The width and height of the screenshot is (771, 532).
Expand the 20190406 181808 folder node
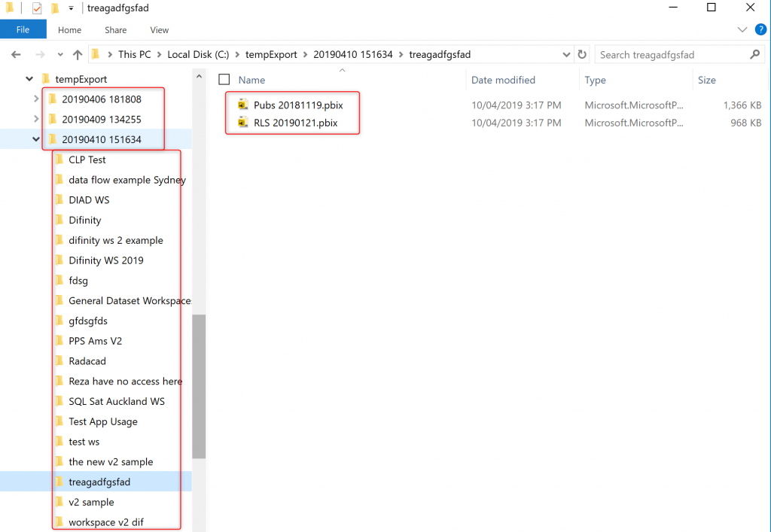coord(35,99)
